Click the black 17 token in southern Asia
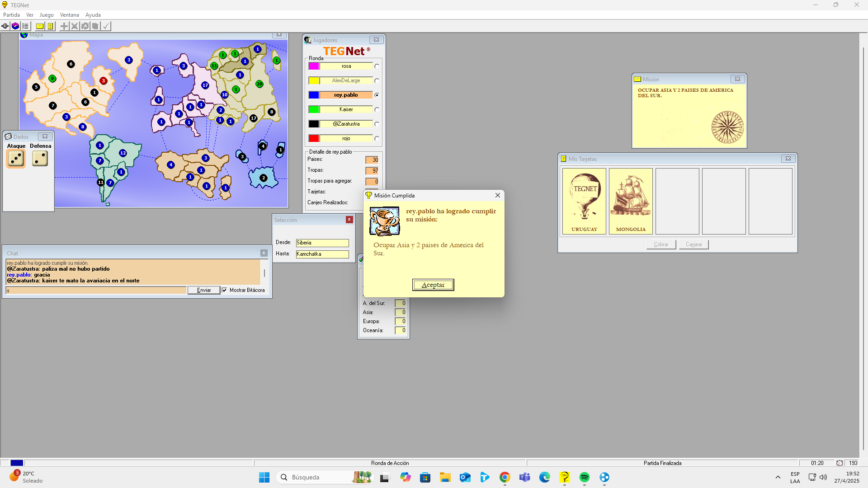Viewport: 868px width, 488px height. point(254,118)
